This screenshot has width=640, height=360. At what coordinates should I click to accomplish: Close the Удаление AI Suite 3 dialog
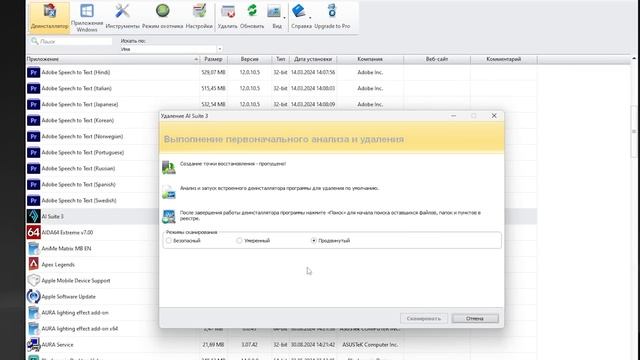coord(494,116)
